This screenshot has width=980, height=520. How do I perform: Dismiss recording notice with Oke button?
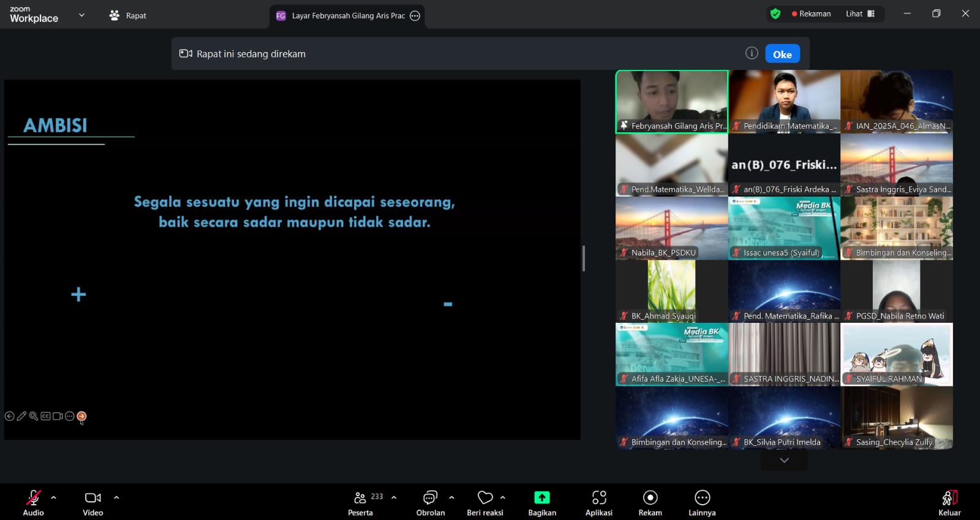pos(782,54)
